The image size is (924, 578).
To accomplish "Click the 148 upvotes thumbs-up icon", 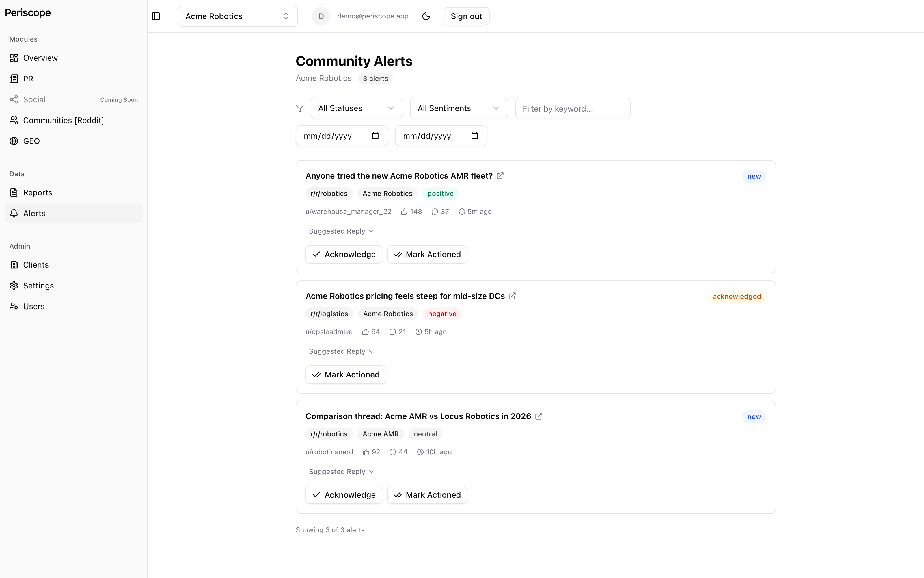I will click(404, 211).
